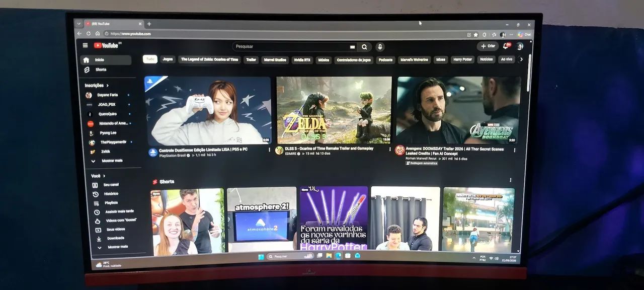Open the Copilot Chat sidebar

(524, 35)
